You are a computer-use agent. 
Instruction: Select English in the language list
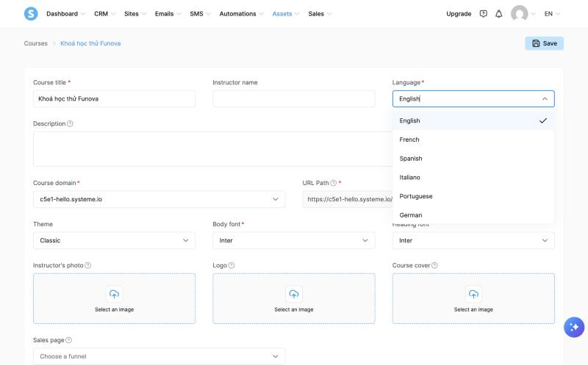coord(473,120)
